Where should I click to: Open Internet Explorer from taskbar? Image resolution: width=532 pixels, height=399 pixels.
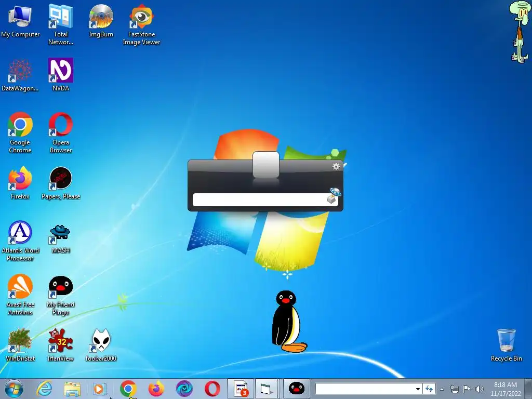(x=45, y=389)
